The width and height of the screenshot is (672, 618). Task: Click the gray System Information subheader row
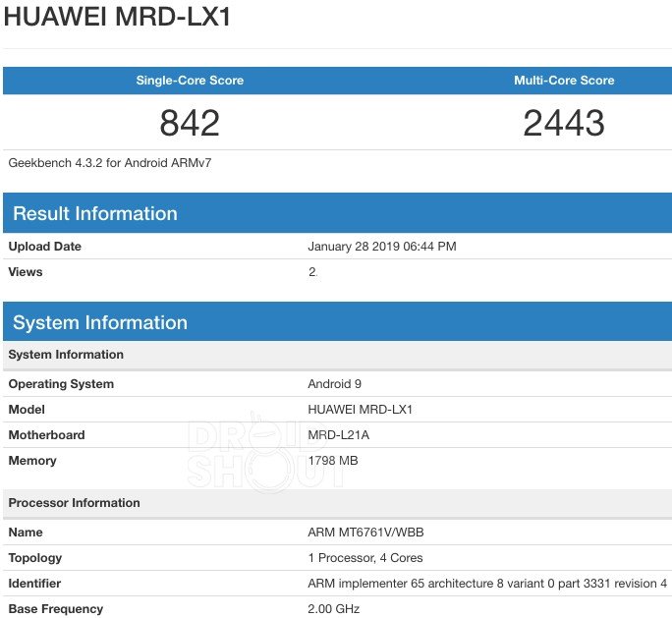337,355
